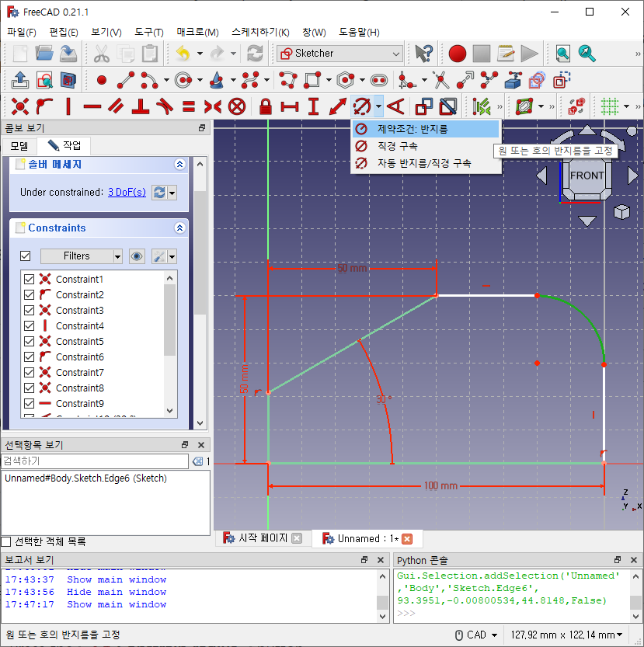Image resolution: width=644 pixels, height=647 pixels.
Task: Open radius constraint dropdown arrow
Action: 378,106
